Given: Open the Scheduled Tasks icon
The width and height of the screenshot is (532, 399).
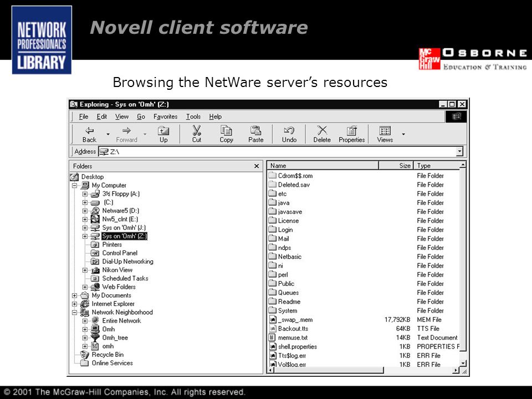Looking at the screenshot, I should coord(95,279).
